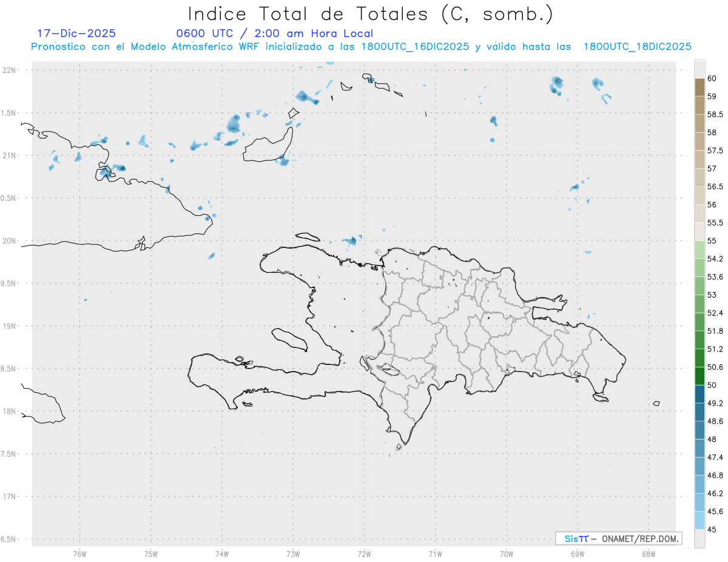Select the light blue swatch between 45 and 45.6

click(x=699, y=521)
